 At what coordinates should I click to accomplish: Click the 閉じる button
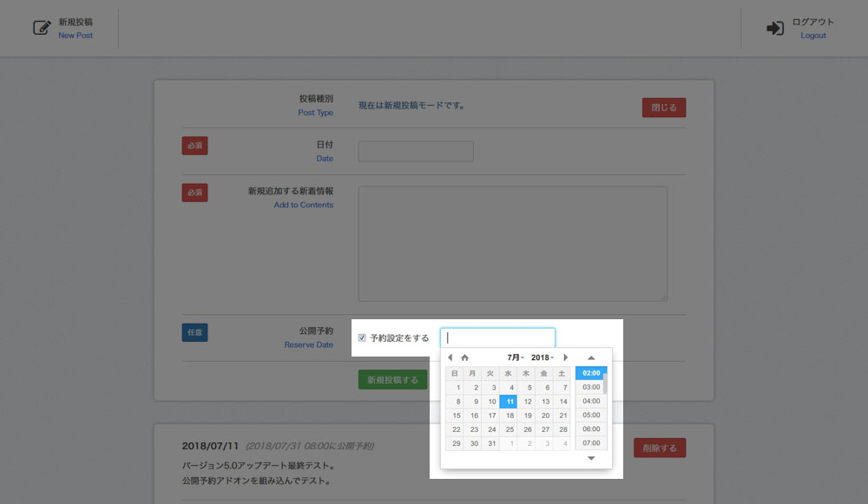[x=664, y=108]
